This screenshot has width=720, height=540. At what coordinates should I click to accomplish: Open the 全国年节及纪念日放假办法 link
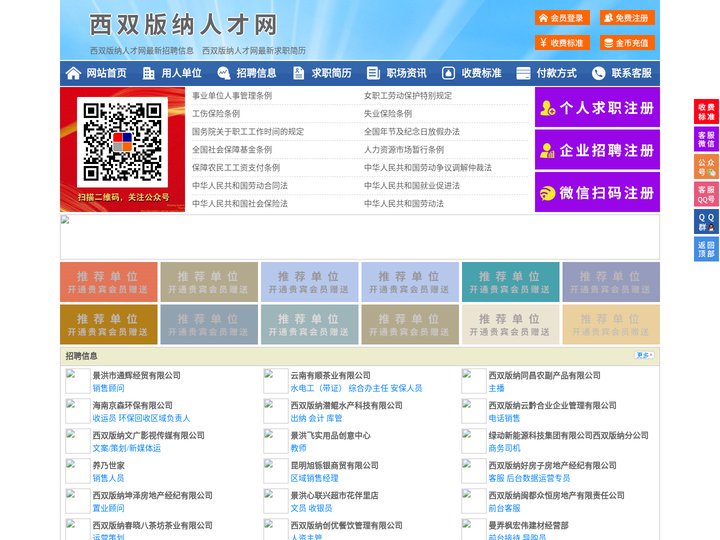coord(412,131)
